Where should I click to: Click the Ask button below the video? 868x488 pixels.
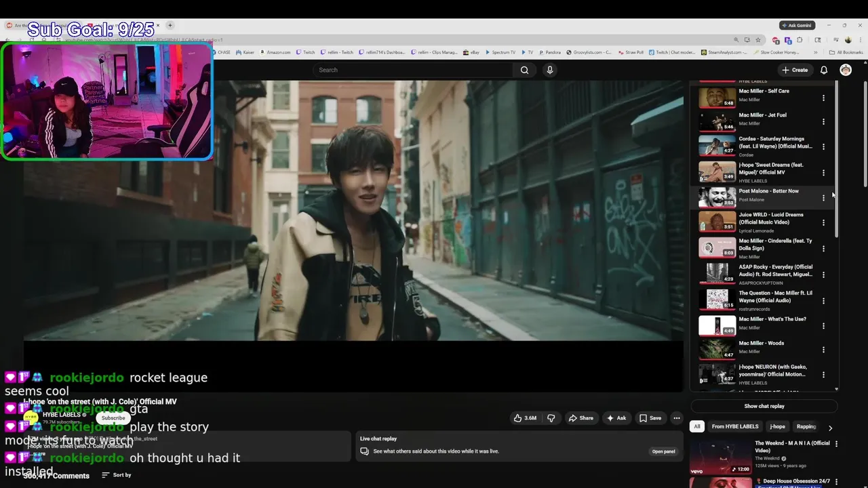point(616,418)
